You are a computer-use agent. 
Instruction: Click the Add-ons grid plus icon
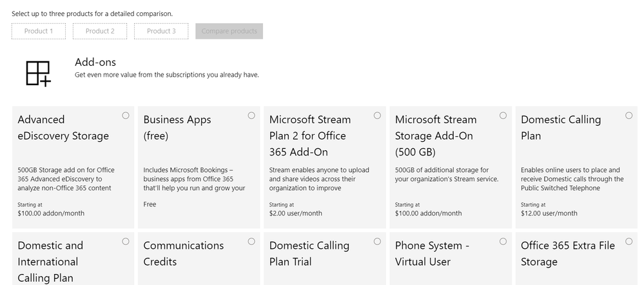(x=39, y=74)
